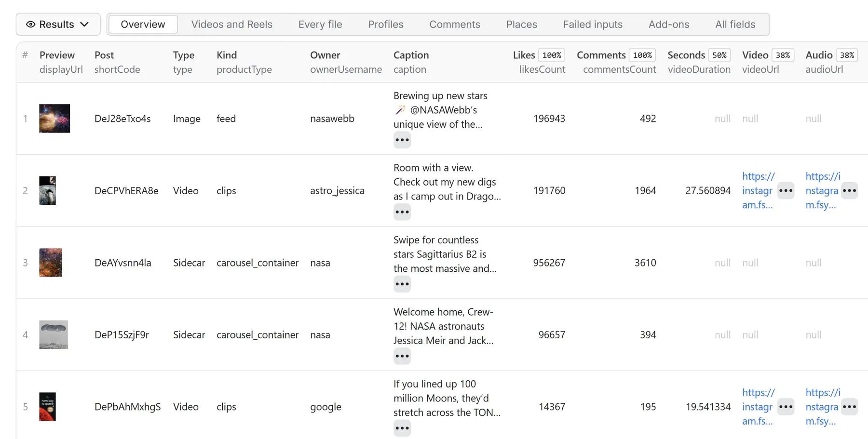The image size is (868, 439).
Task: Expand the Sagittarius B2 caption
Action: tap(402, 284)
